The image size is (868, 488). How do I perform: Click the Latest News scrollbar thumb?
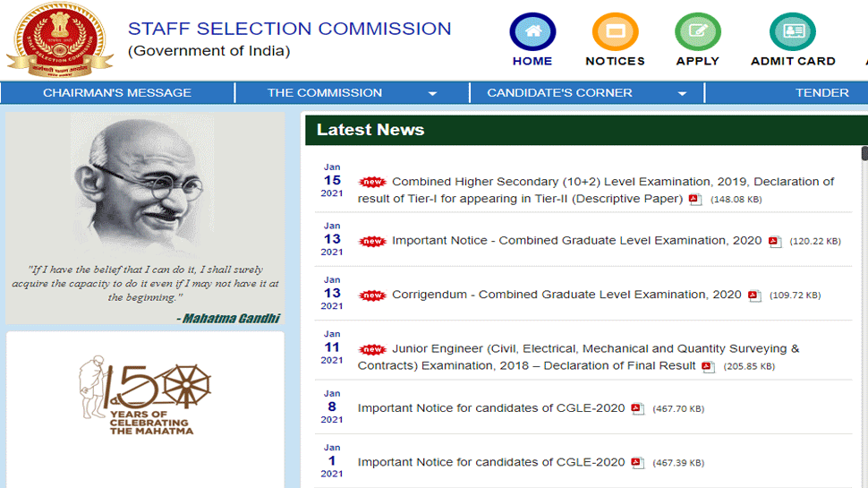tap(864, 153)
